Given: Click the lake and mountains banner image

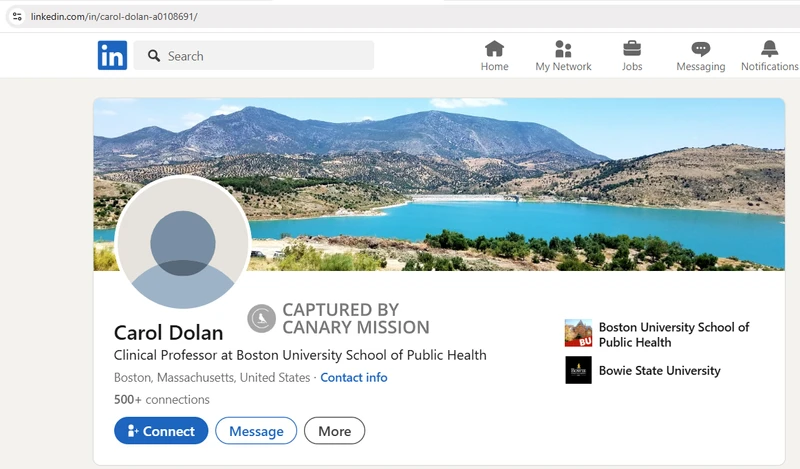Looking at the screenshot, I should point(439,184).
